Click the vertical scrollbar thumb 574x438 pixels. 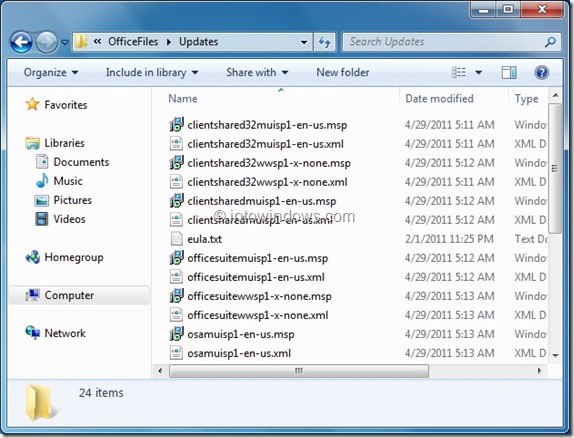(x=555, y=168)
